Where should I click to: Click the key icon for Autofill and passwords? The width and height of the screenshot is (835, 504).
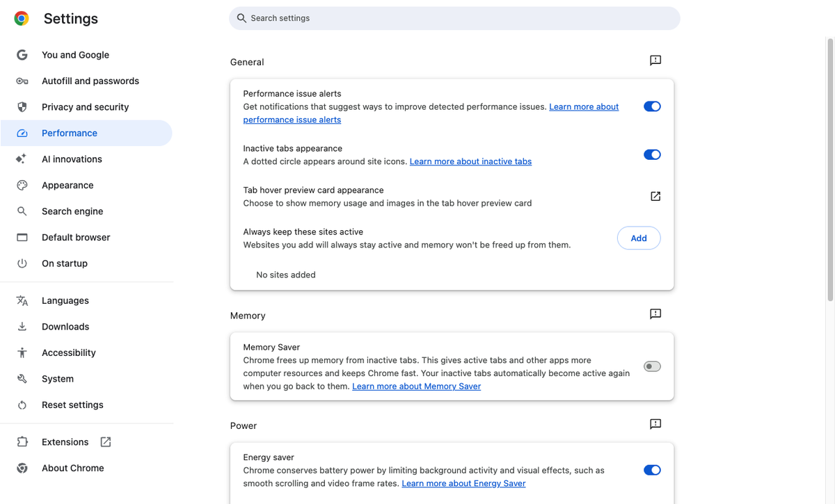[x=22, y=81]
